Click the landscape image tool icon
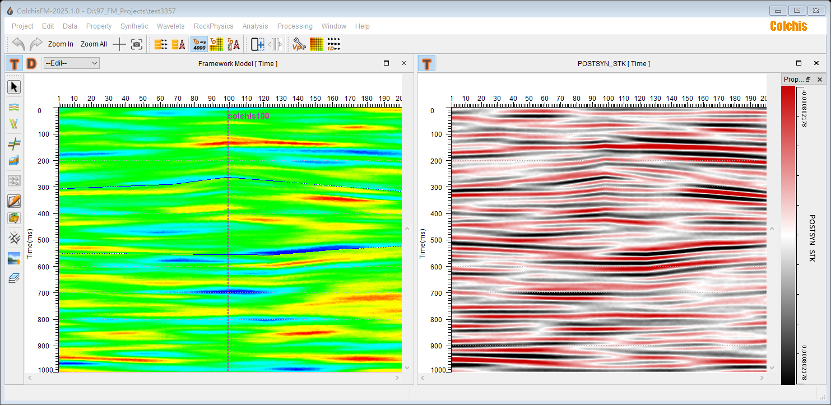Image resolution: width=832 pixels, height=406 pixels. coord(14,258)
